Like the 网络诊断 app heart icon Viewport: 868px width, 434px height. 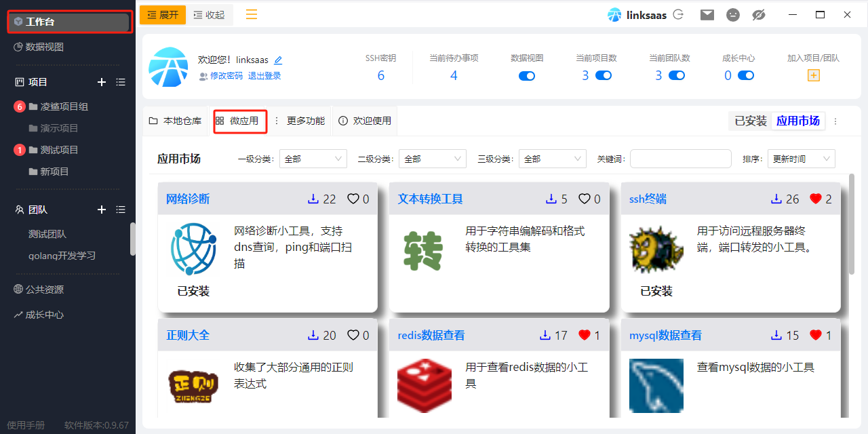(353, 199)
